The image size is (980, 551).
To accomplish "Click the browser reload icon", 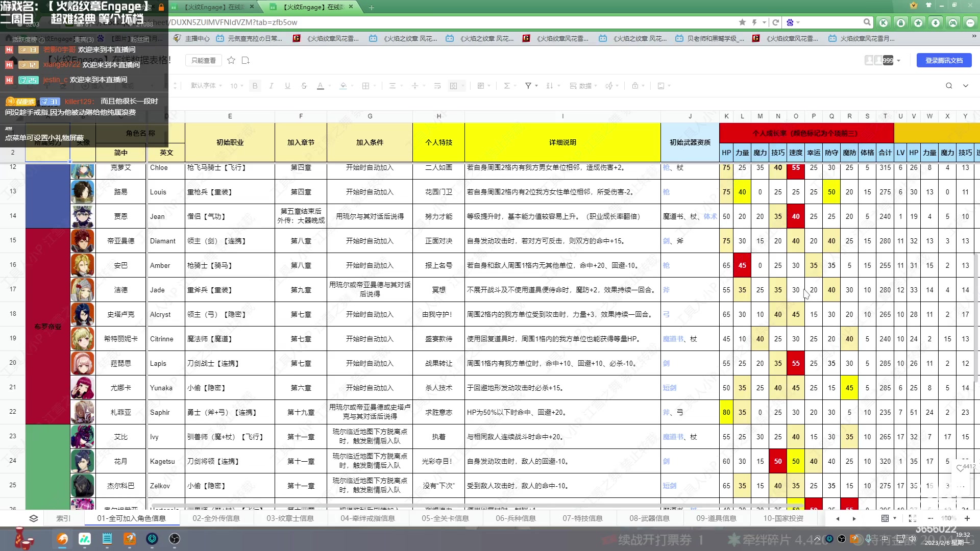I will click(776, 22).
